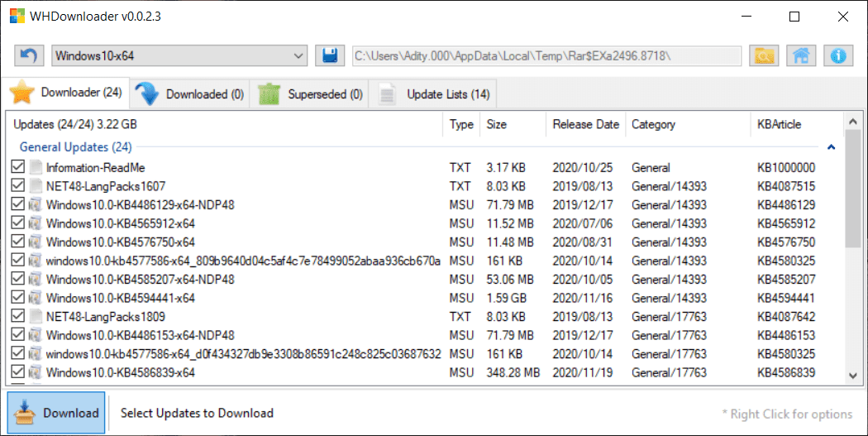The width and height of the screenshot is (868, 436).
Task: Click file icon beside NET48-LangPacks1607
Action: click(x=36, y=186)
